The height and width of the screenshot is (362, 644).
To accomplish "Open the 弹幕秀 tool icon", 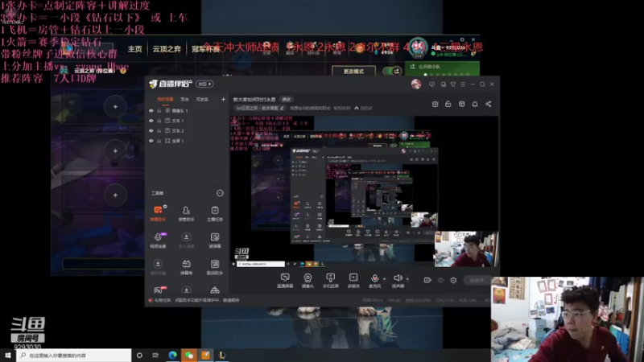I will [x=186, y=267].
